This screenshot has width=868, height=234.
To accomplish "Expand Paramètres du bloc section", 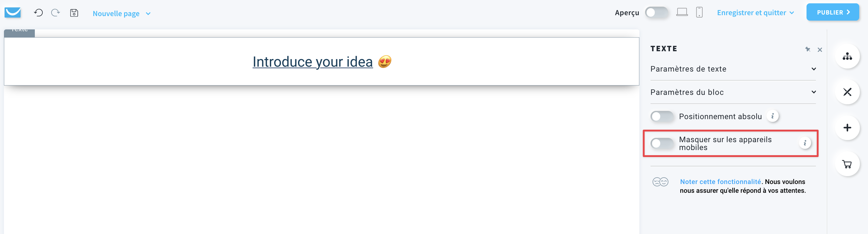I will (733, 92).
